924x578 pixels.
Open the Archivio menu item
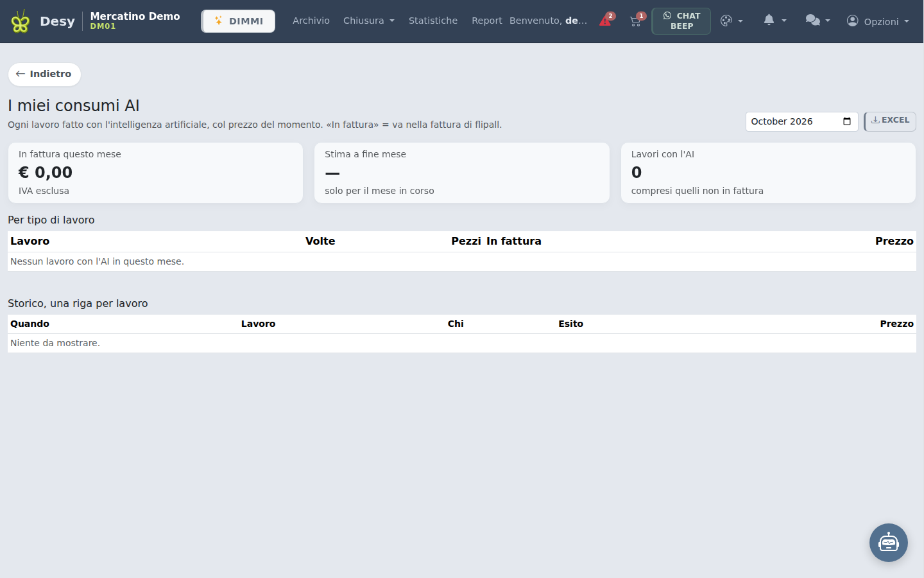click(x=311, y=21)
